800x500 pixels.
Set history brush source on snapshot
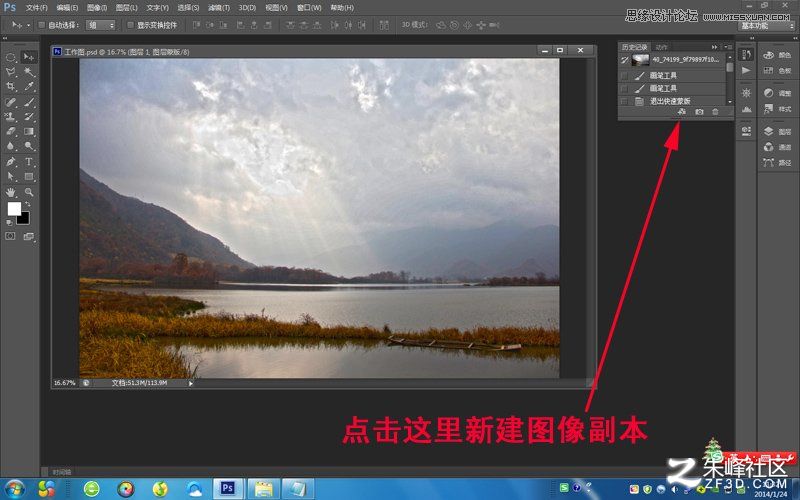pyautogui.click(x=624, y=60)
